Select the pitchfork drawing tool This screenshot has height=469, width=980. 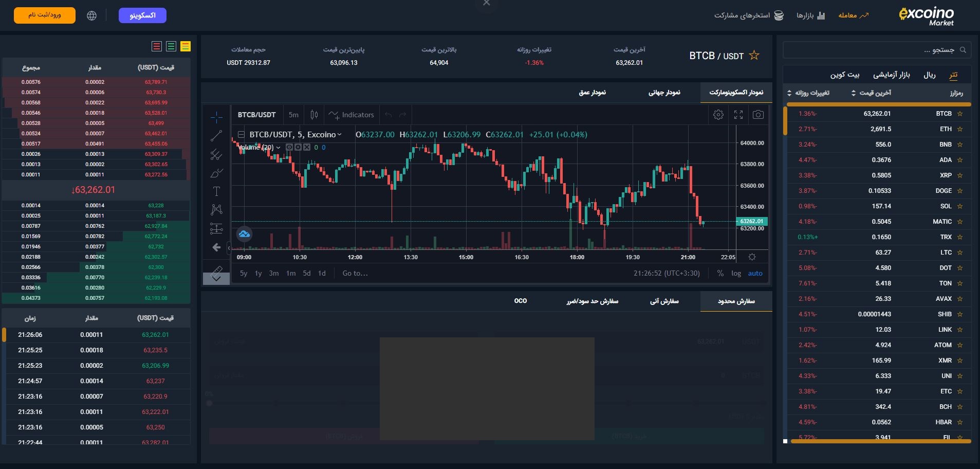coord(216,154)
